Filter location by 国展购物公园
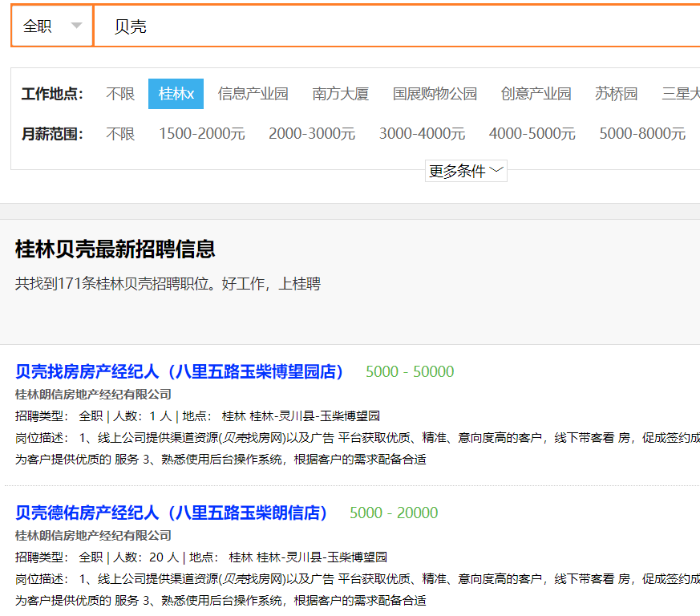Image resolution: width=700 pixels, height=616 pixels. 435,94
